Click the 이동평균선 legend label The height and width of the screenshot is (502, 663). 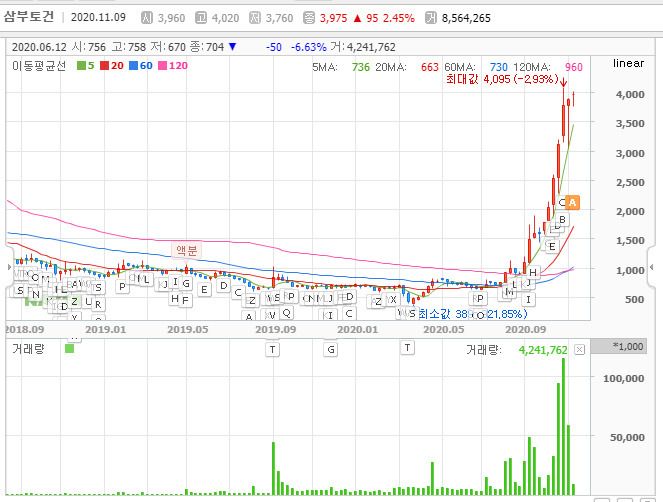38,66
